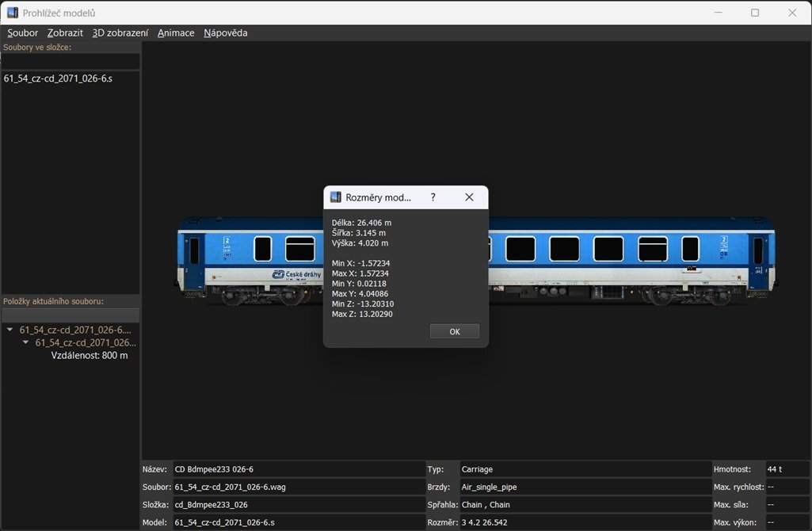Click the Min X: -1.57234 value
This screenshot has height=531, width=812.
pos(361,263)
